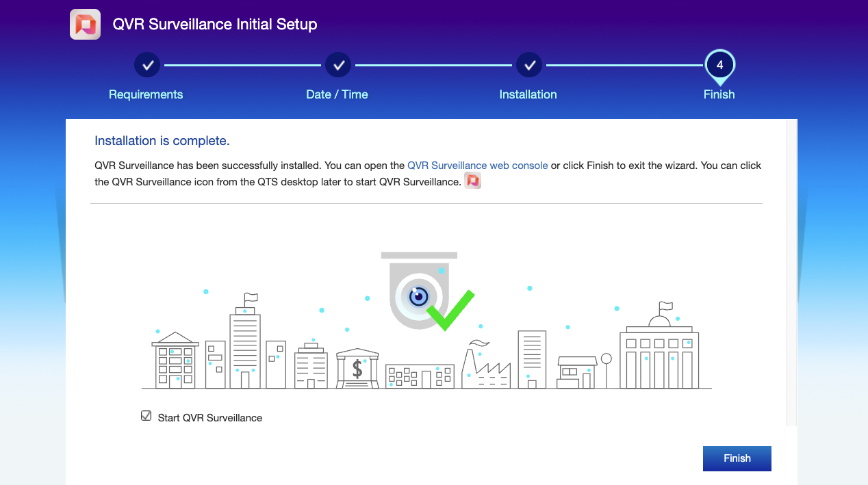Go to the Requirements step label
This screenshot has height=485, width=868.
(146, 94)
